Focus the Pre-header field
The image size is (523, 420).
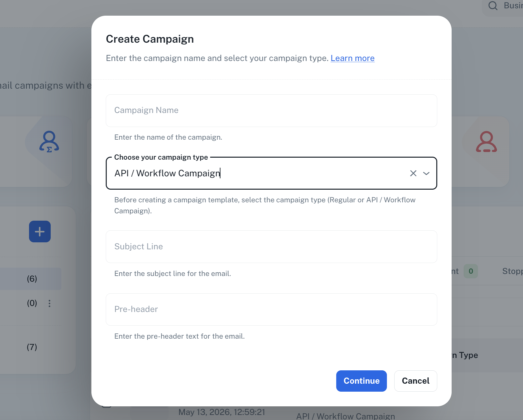coord(272,309)
